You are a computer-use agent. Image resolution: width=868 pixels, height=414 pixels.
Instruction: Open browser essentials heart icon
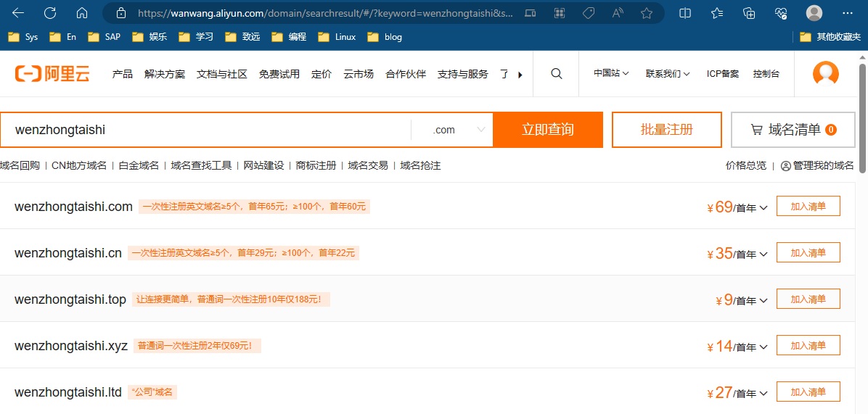(x=781, y=13)
